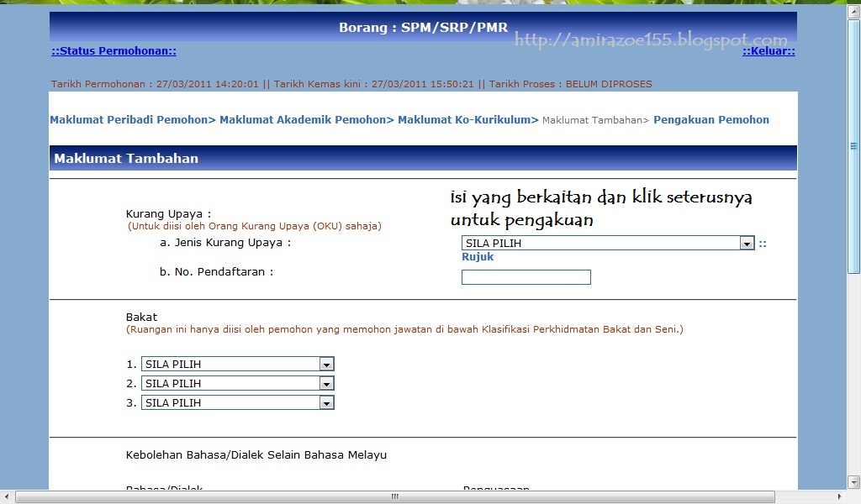Click the Keluar logout link
This screenshot has width=861, height=504.
pyautogui.click(x=769, y=51)
